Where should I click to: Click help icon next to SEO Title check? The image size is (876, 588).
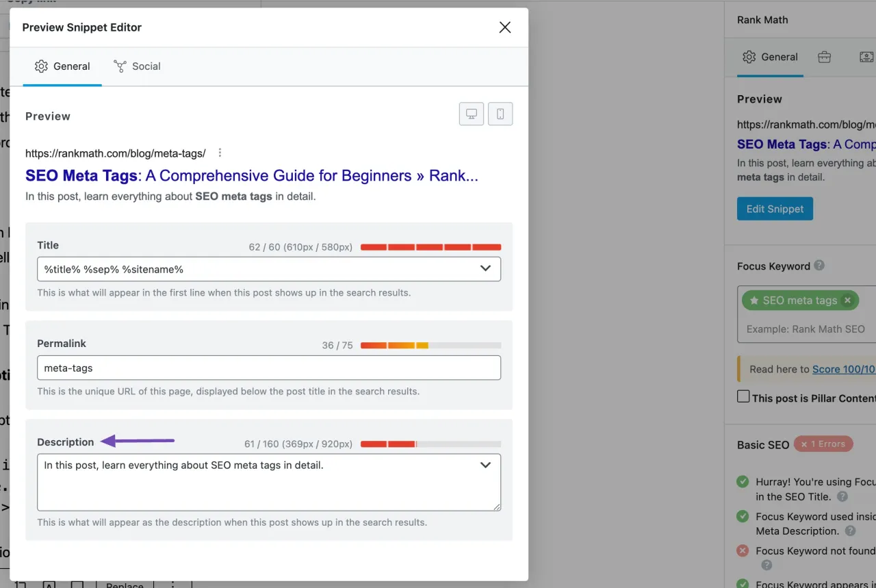(842, 497)
